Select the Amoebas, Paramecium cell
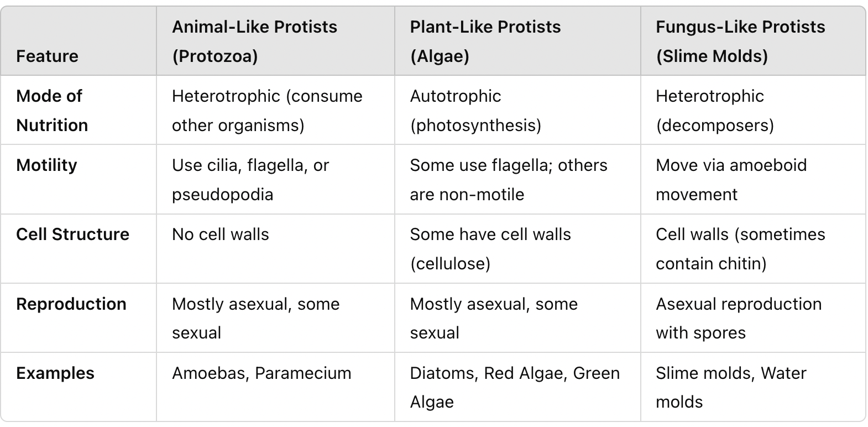The width and height of the screenshot is (868, 427). 262,373
